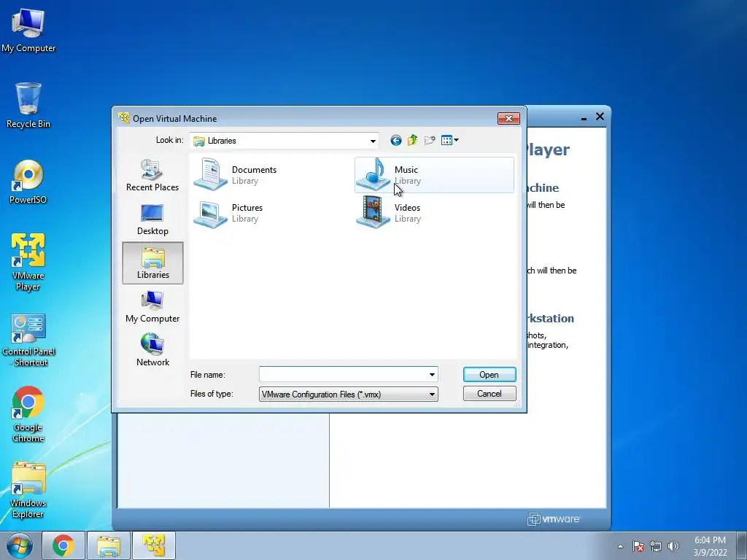Select the Videos library
The height and width of the screenshot is (560, 747).
[x=390, y=213]
